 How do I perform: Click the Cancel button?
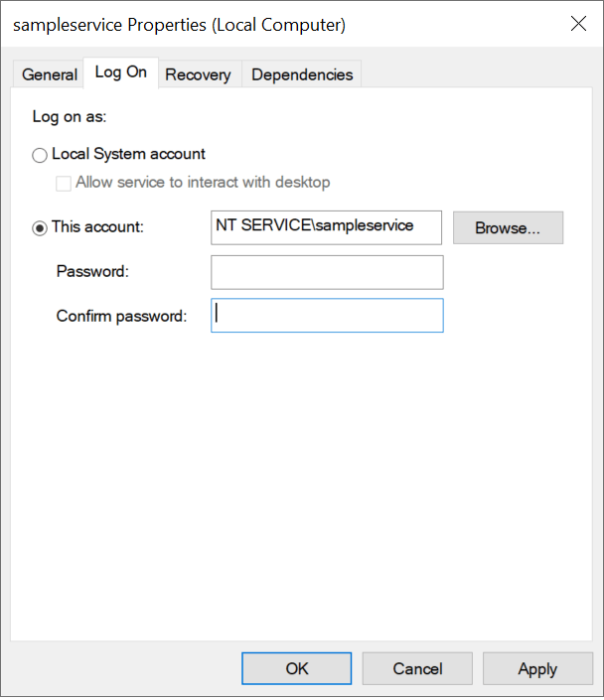tap(417, 668)
